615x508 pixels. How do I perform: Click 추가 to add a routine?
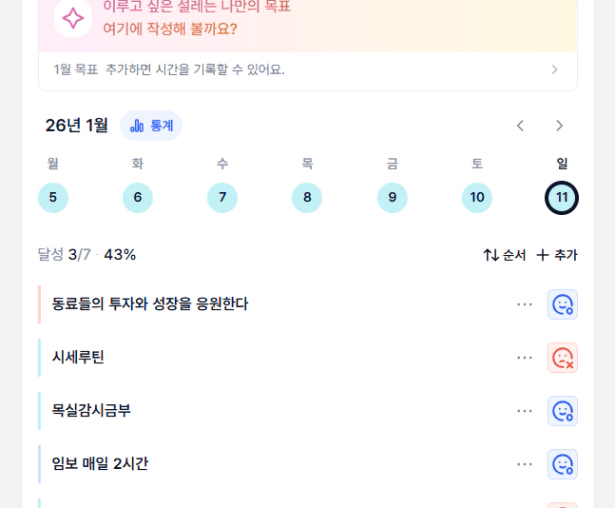[557, 255]
